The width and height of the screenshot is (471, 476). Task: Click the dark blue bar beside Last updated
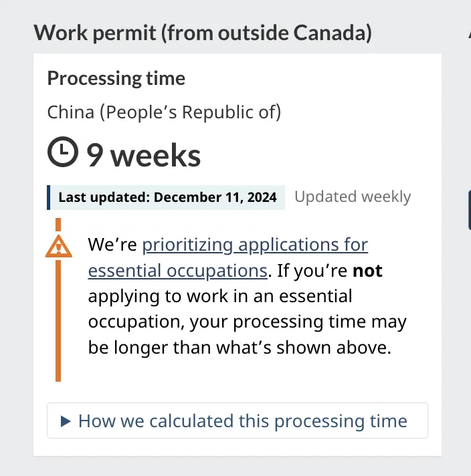pyautogui.click(x=48, y=197)
